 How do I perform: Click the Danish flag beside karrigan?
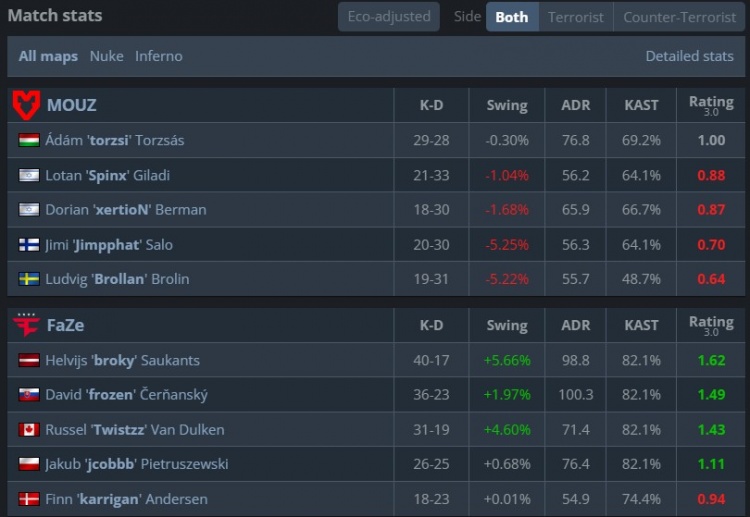[29, 499]
